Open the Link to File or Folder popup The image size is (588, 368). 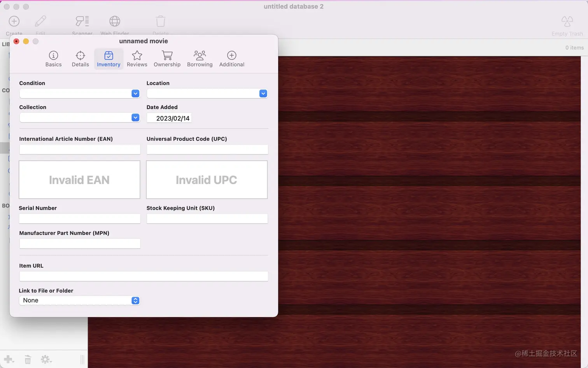click(x=79, y=300)
